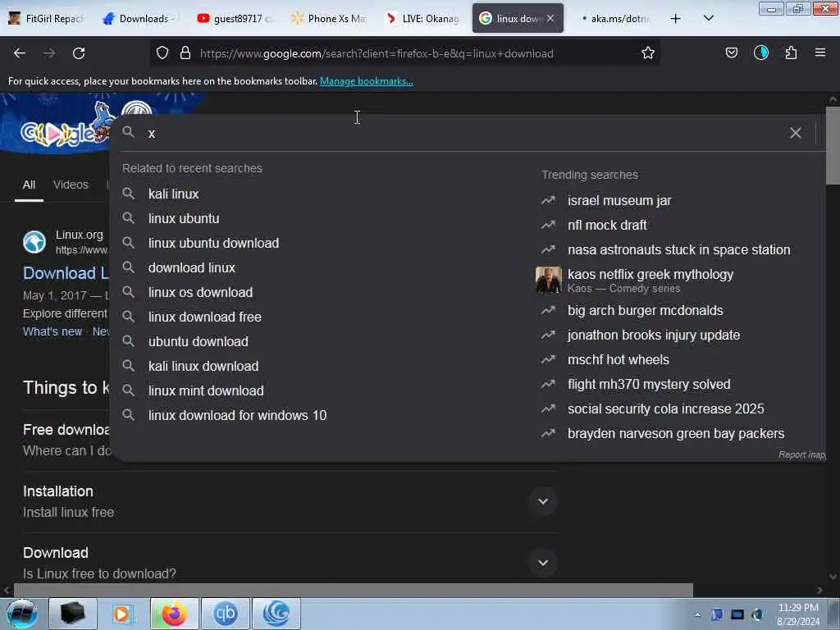The height and width of the screenshot is (630, 840).
Task: Open the blue swirl taskbar app
Action: [276, 614]
